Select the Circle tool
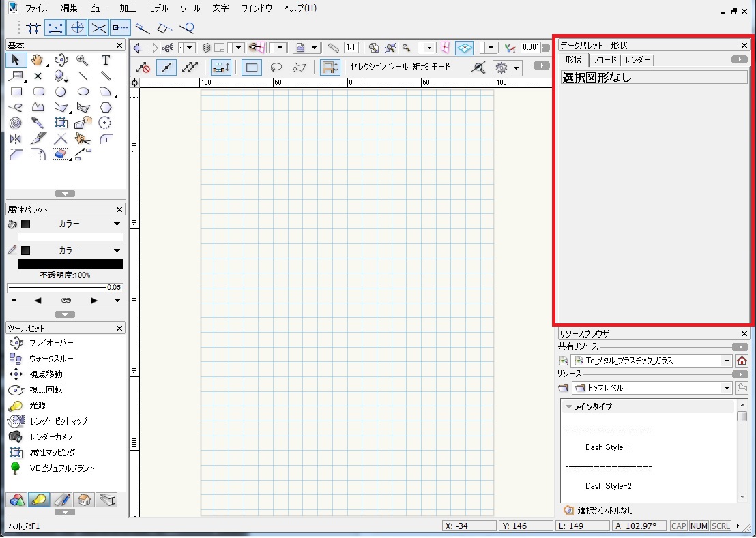The image size is (756, 538). [x=61, y=91]
